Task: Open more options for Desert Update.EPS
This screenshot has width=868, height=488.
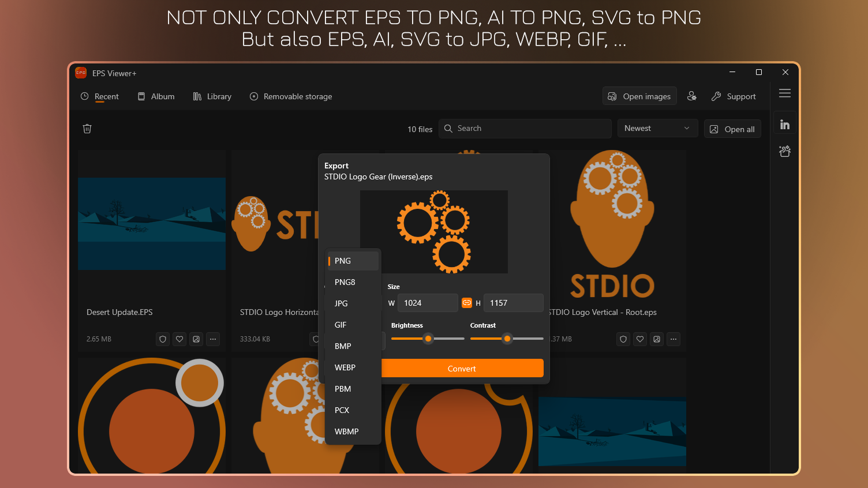Action: [x=213, y=339]
